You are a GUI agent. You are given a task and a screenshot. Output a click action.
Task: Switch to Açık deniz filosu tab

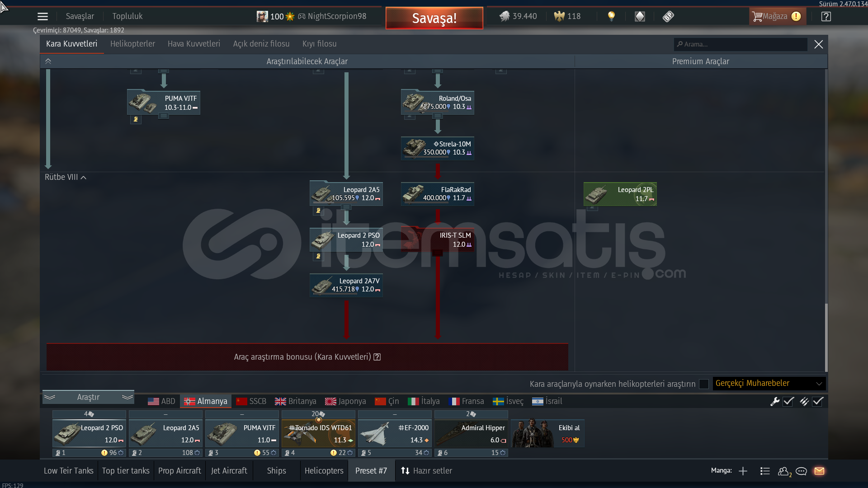tap(261, 44)
